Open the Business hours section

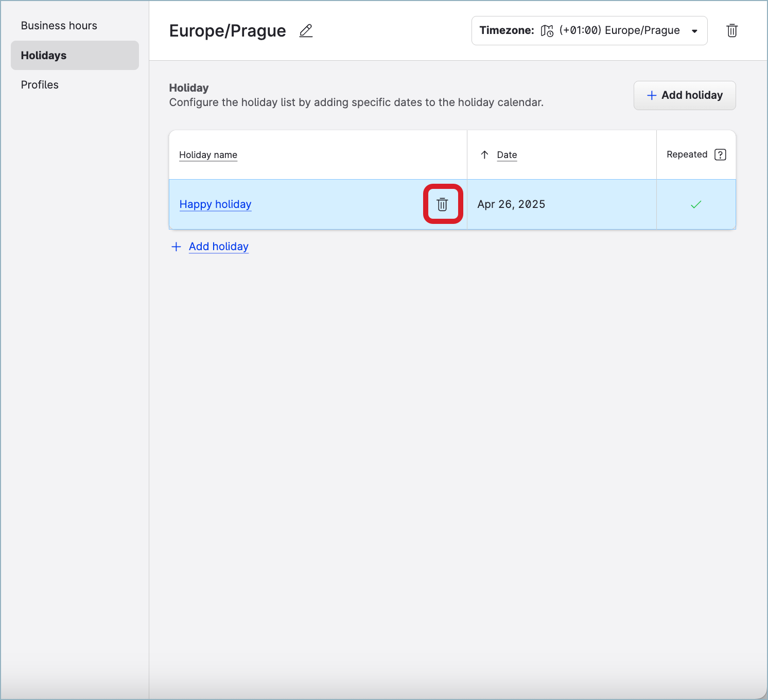[59, 26]
